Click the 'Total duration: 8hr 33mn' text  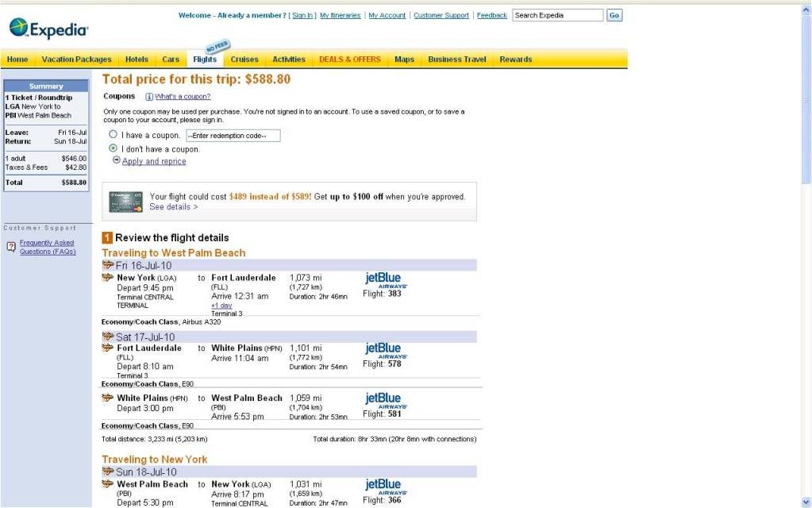pyautogui.click(x=394, y=439)
